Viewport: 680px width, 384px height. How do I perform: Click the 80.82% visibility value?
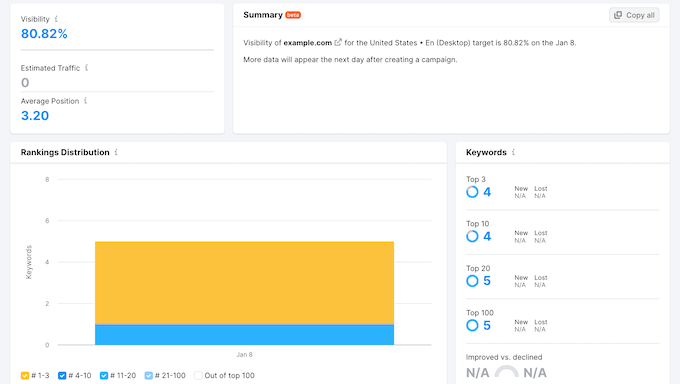click(x=44, y=34)
